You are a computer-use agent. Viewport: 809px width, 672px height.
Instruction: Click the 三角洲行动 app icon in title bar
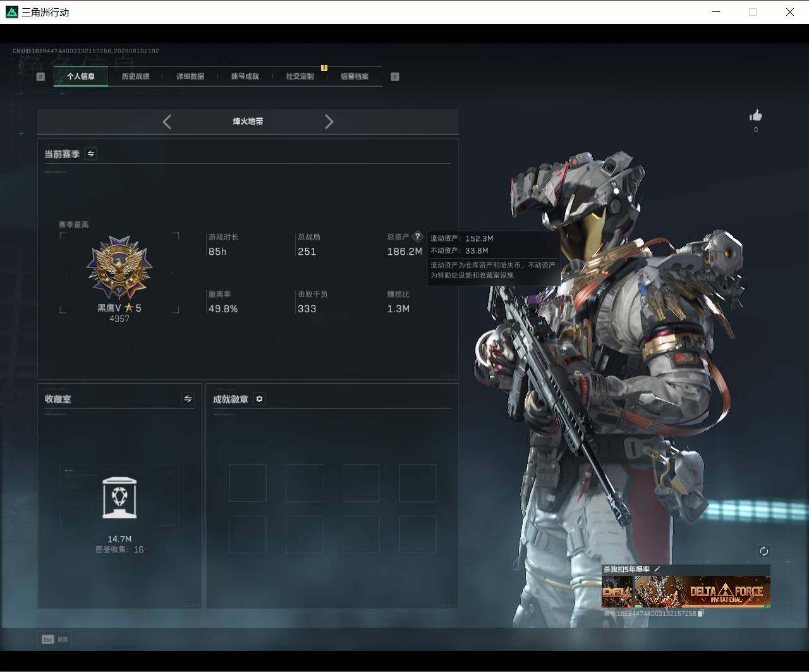[x=11, y=12]
